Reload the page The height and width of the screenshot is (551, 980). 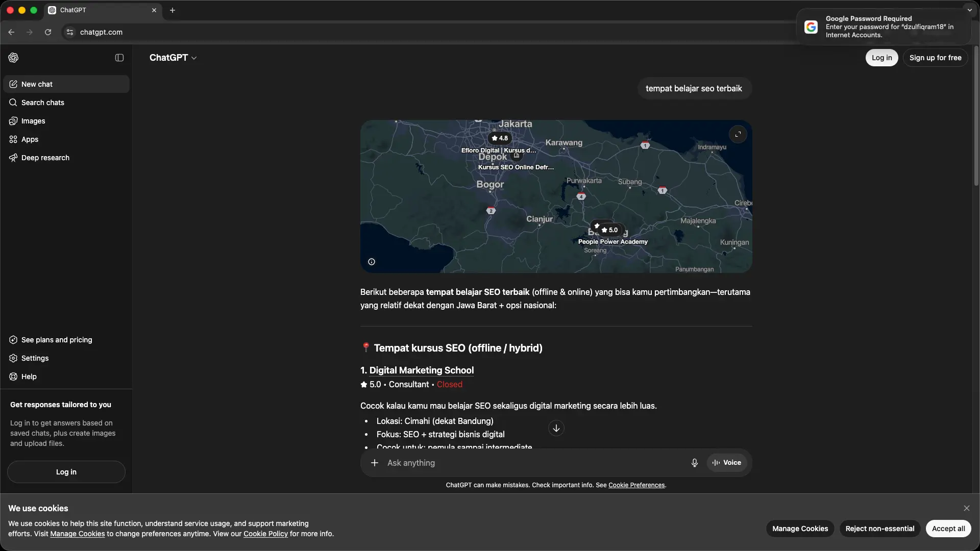click(x=48, y=32)
